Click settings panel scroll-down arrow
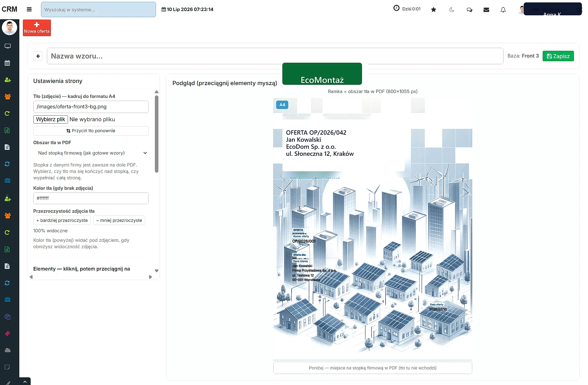Screen dimensions: 588x385 click(156, 271)
